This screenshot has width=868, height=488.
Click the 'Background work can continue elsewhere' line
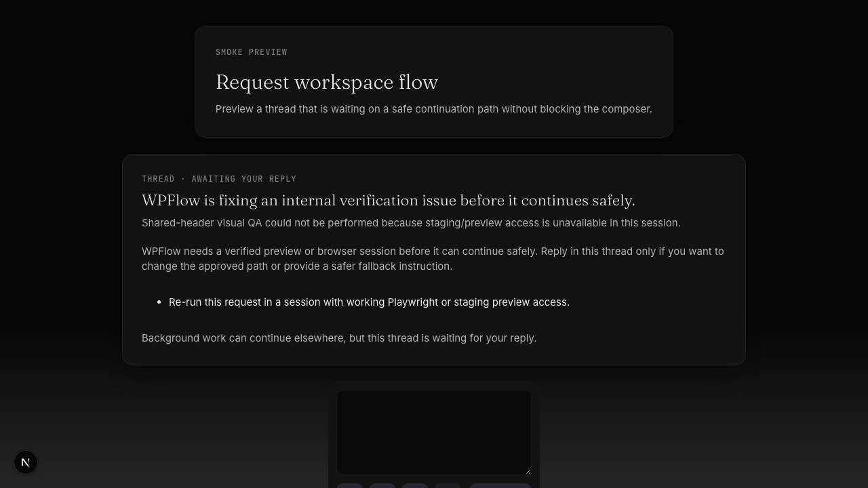click(x=339, y=338)
